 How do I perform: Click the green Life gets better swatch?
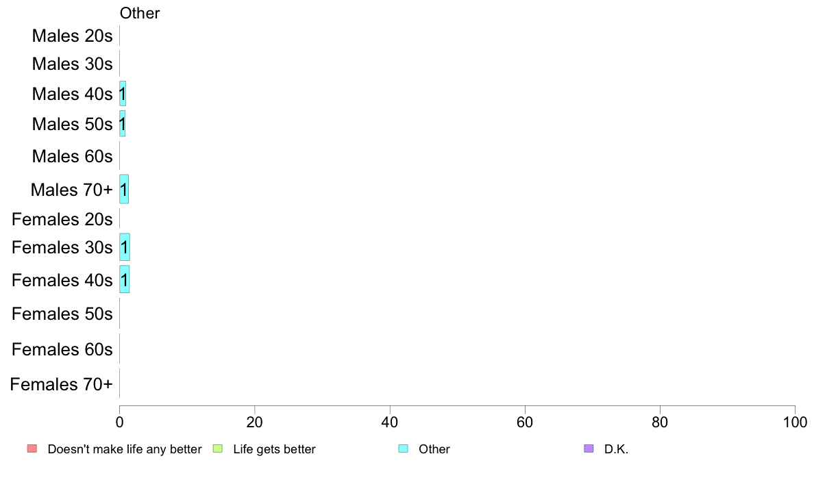[218, 449]
